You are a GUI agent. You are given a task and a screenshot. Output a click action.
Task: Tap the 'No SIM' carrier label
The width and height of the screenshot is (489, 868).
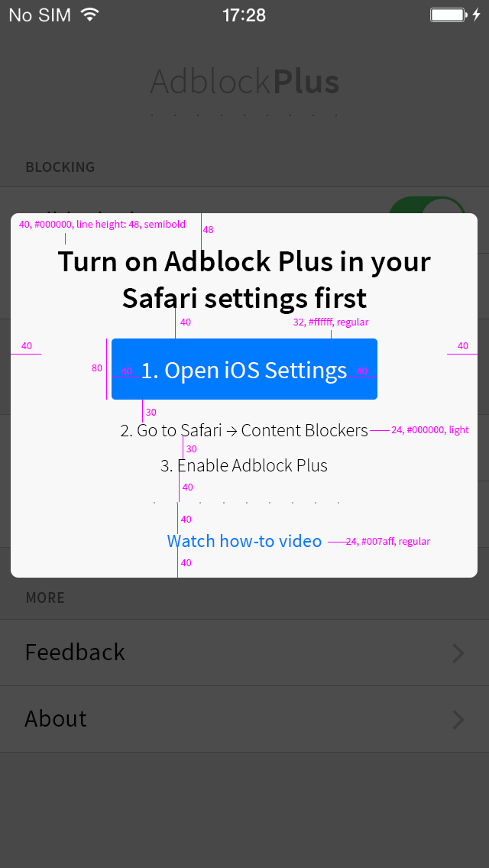click(x=40, y=15)
